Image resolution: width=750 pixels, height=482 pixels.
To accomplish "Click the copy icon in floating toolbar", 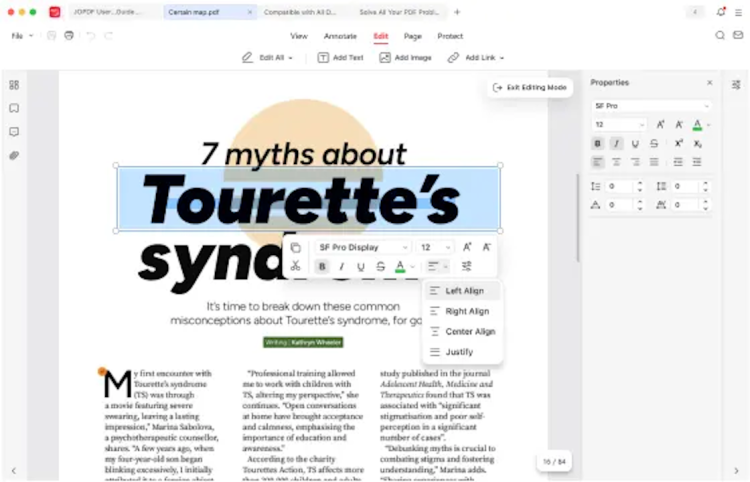I will tap(295, 247).
